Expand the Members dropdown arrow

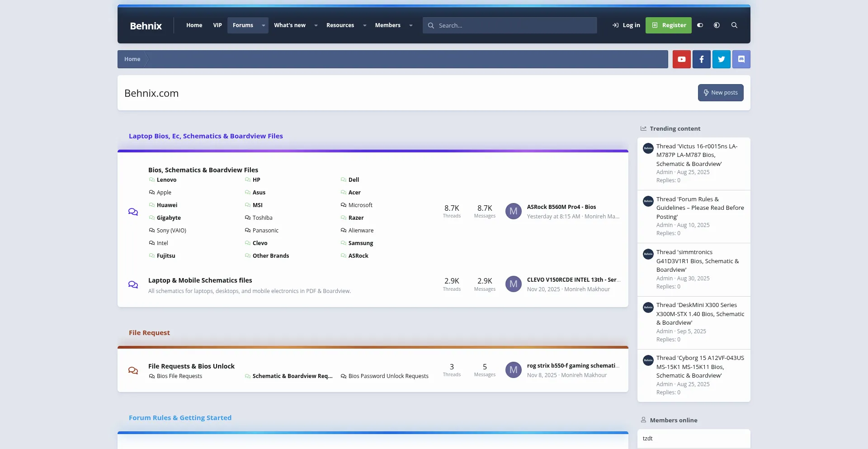pyautogui.click(x=410, y=25)
